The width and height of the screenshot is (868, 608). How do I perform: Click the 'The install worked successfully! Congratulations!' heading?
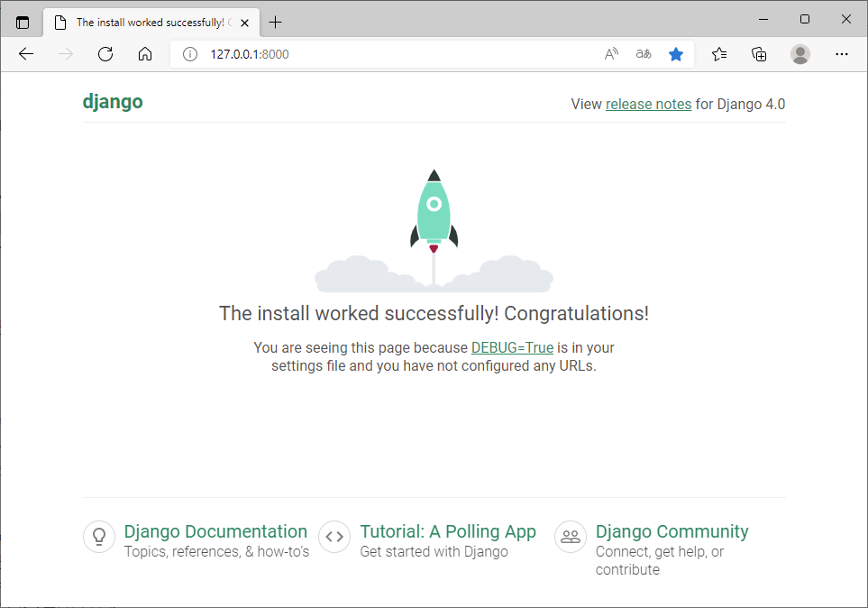pos(434,313)
